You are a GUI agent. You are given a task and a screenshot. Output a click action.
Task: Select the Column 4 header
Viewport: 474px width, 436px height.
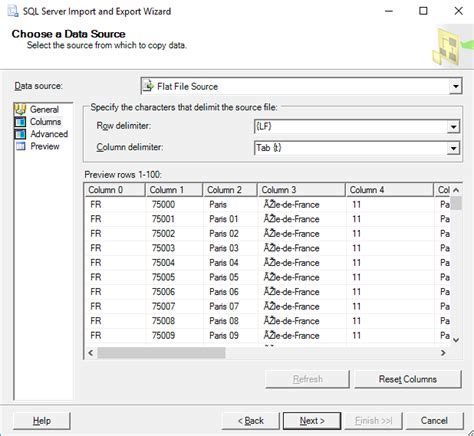(x=389, y=190)
